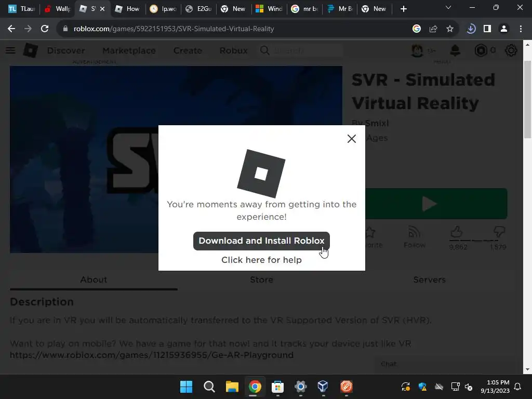Image resolution: width=532 pixels, height=399 pixels.
Task: Click the muted volume tray icon
Action: coord(469,387)
